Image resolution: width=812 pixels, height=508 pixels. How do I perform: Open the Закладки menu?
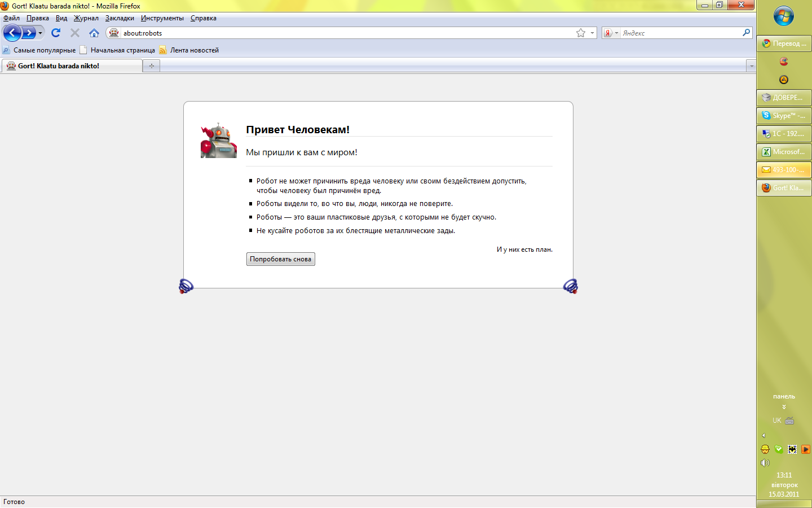[x=120, y=18]
